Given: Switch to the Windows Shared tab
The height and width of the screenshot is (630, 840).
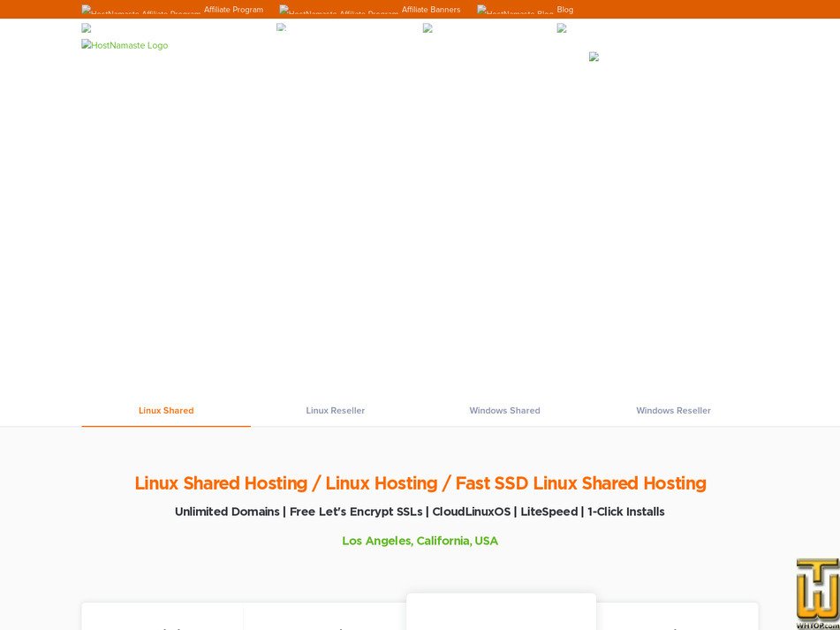Looking at the screenshot, I should tap(504, 410).
